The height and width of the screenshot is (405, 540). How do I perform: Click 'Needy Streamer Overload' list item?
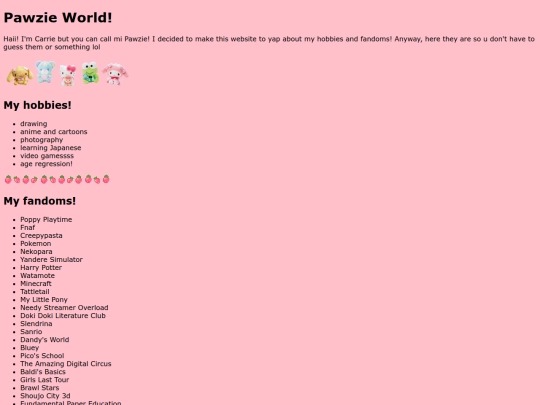click(64, 308)
